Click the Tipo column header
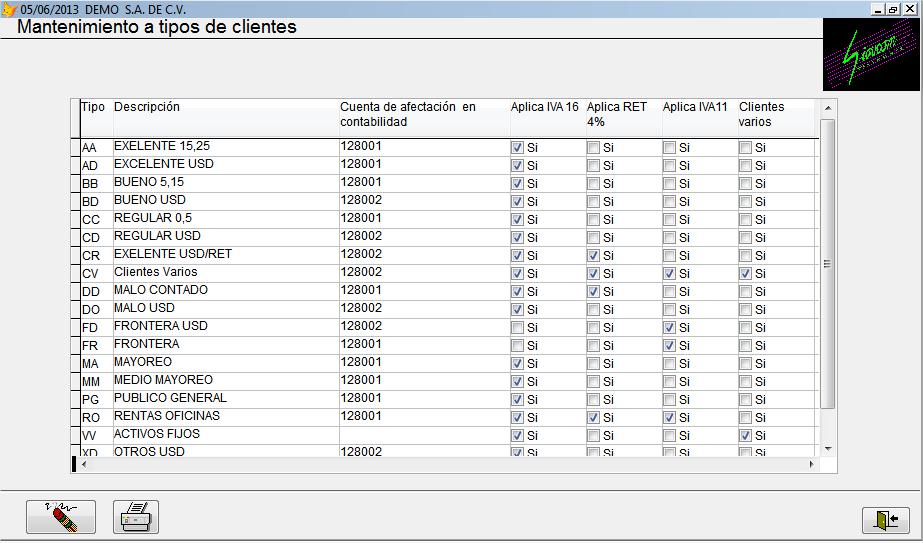This screenshot has width=923, height=543. (x=96, y=118)
